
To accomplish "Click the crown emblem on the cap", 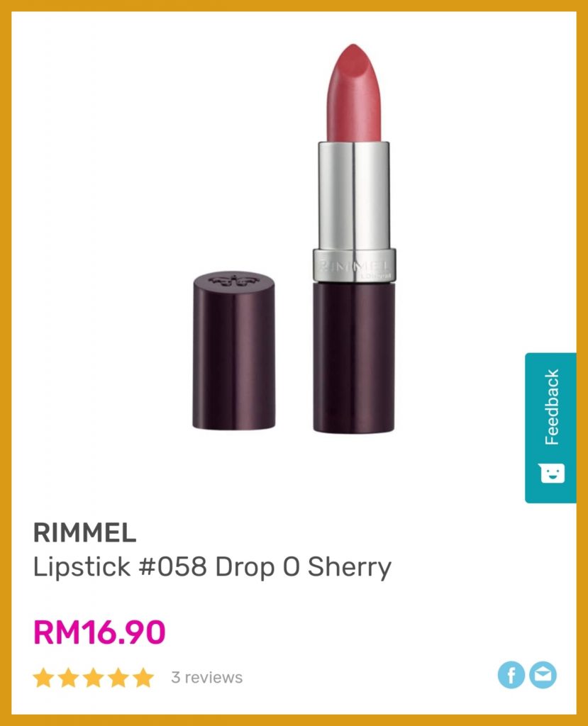I will [233, 281].
